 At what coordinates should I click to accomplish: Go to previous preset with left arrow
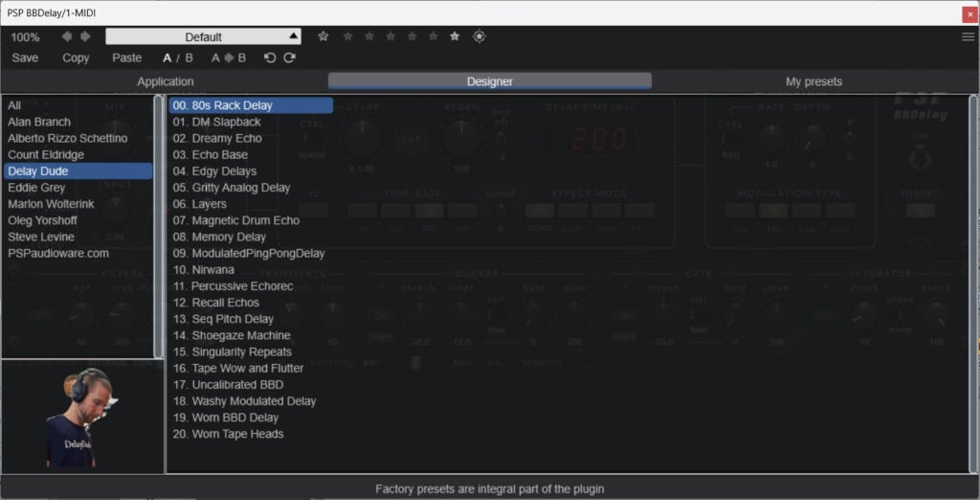67,36
